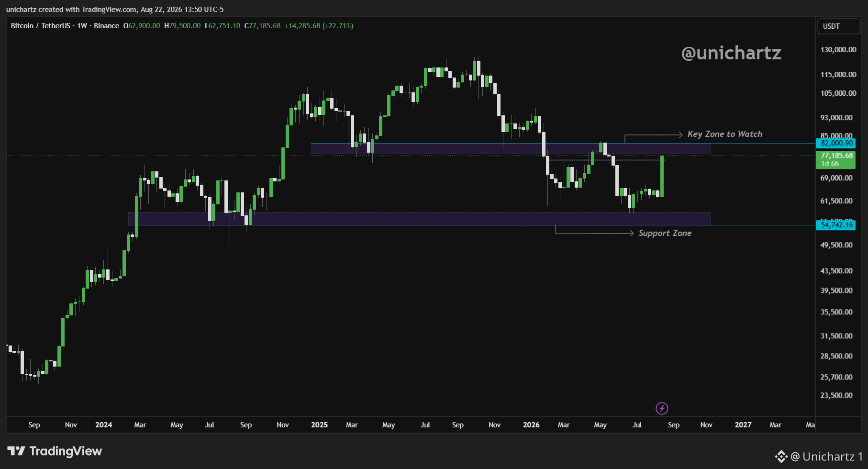
Task: Click the 1W interval text in legend
Action: click(82, 26)
